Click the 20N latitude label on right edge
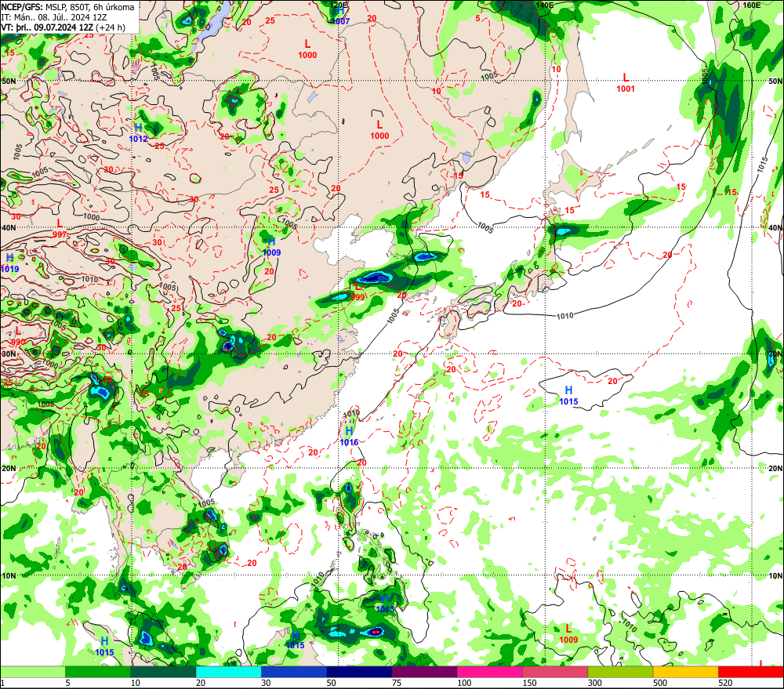 [775, 469]
